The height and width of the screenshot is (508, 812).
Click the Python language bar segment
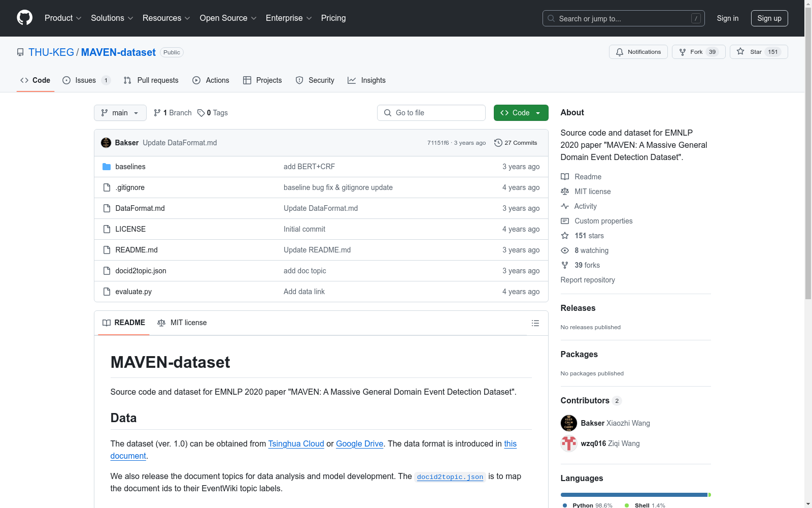click(634, 495)
